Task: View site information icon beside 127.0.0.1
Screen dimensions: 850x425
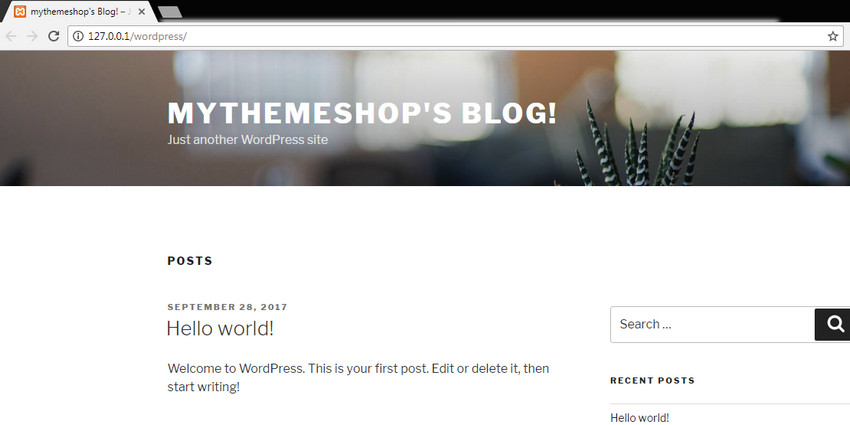Action: 78,36
